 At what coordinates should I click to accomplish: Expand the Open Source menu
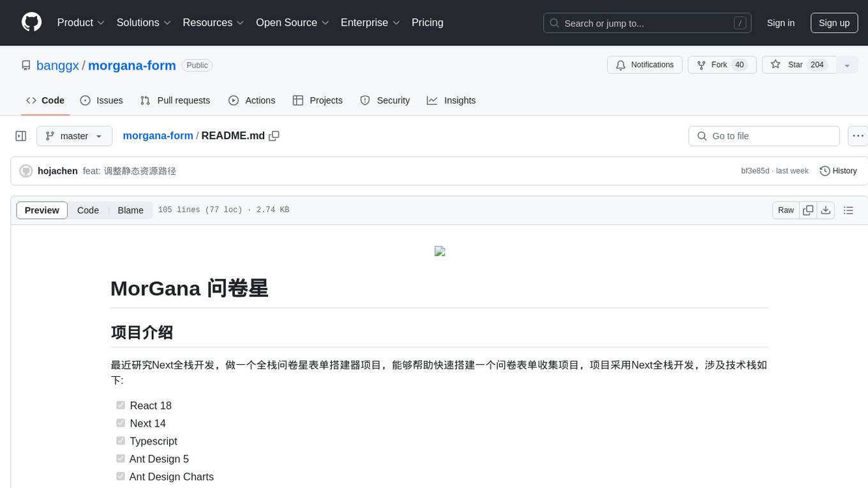click(x=292, y=22)
